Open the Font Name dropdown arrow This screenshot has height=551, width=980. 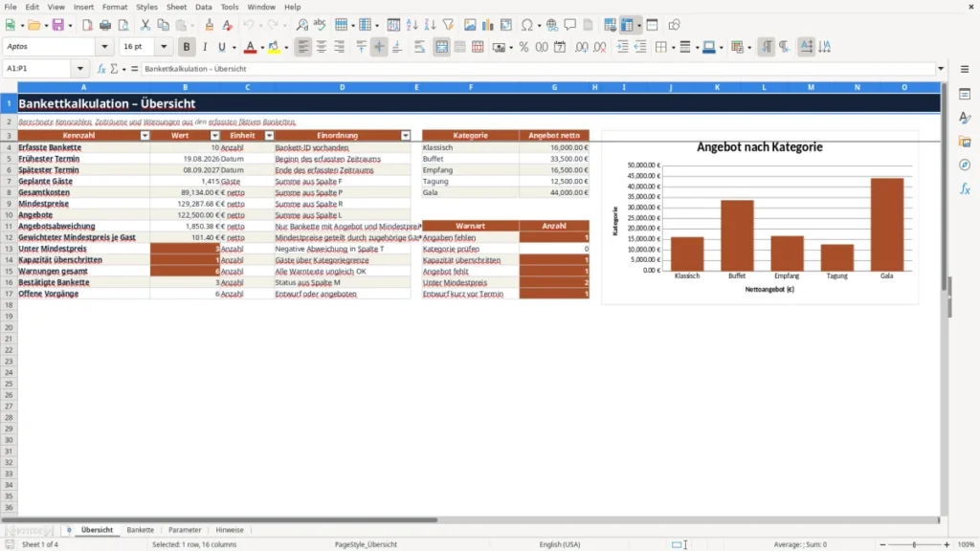pos(104,46)
